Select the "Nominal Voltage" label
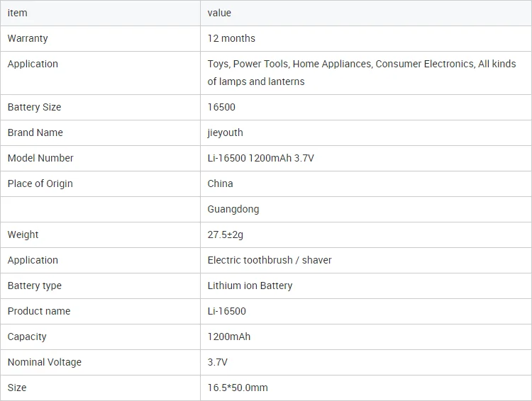Viewport: 532px width, 401px height. point(44,362)
